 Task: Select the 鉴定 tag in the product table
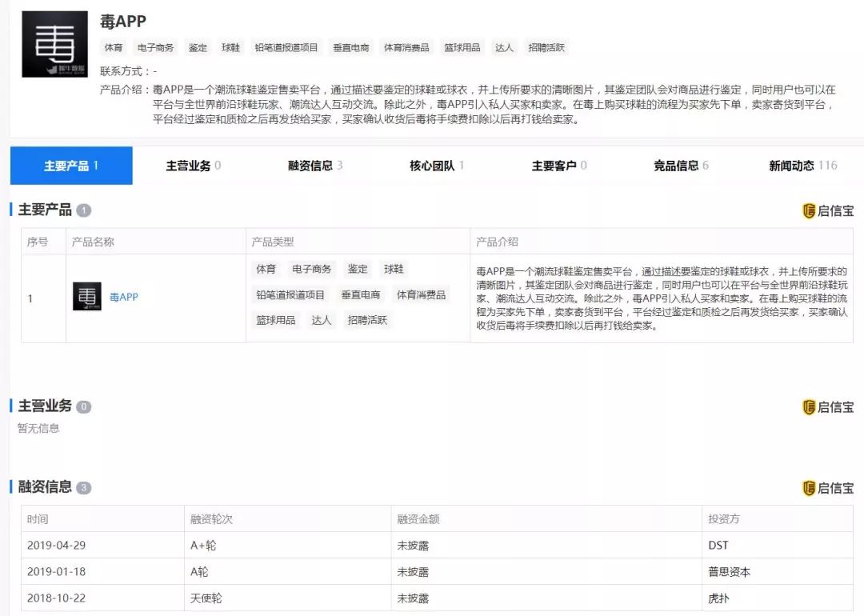point(358,270)
